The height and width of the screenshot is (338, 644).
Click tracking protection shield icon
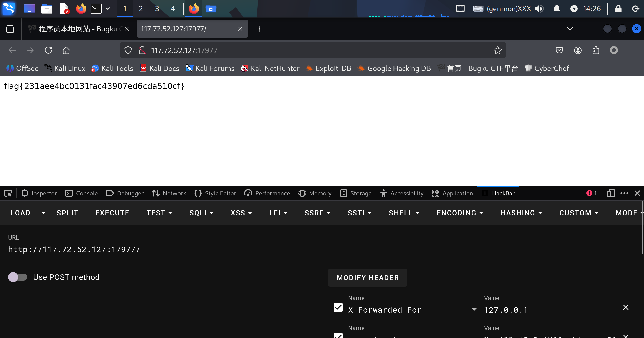128,50
